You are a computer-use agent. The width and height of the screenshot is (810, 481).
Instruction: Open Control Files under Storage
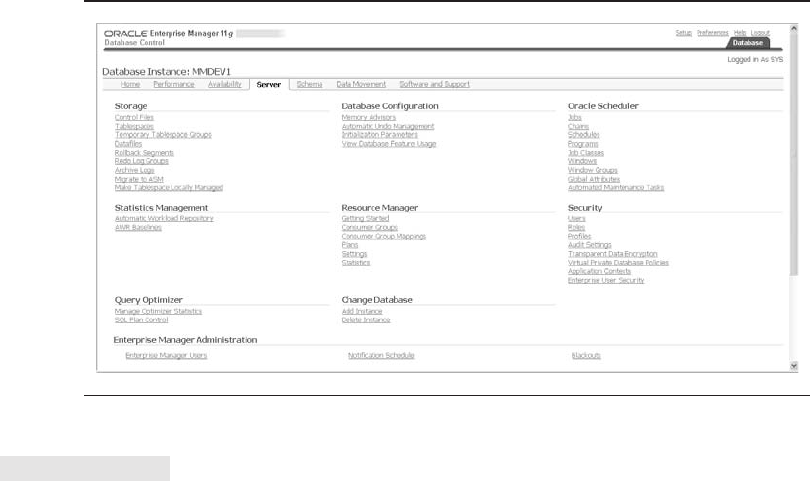(x=134, y=117)
